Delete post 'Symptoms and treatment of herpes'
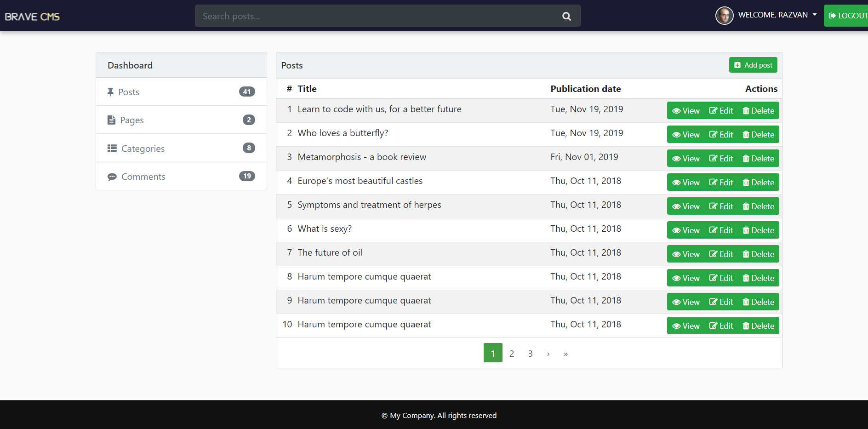 tap(758, 206)
